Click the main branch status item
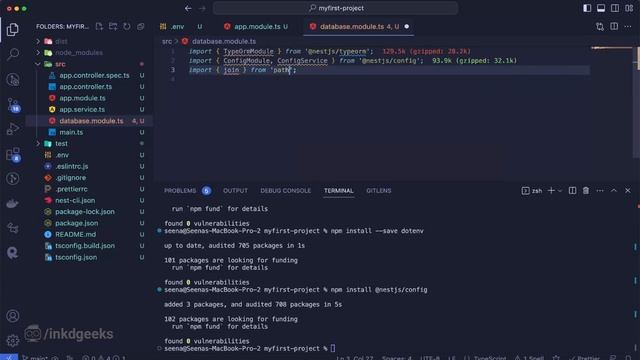640x360 pixels. pos(36,358)
